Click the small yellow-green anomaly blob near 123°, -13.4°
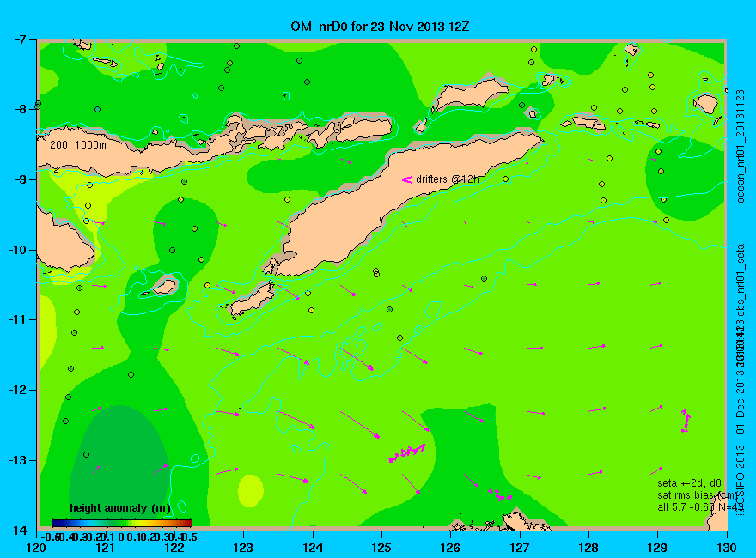756x558 pixels. click(x=251, y=490)
